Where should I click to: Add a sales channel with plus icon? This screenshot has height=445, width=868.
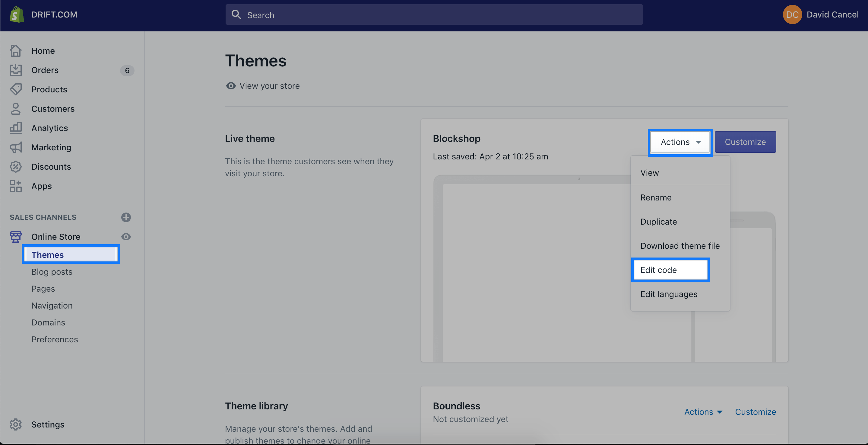[x=126, y=217]
